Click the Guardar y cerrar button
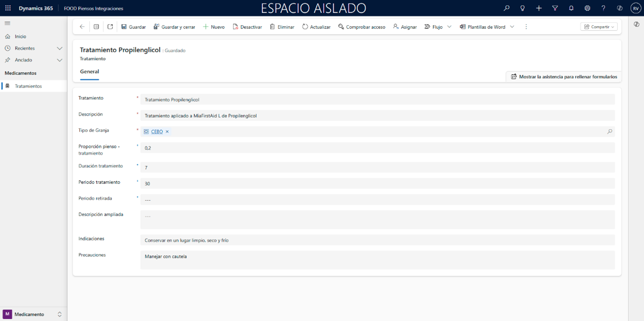The width and height of the screenshot is (644, 321). (x=174, y=27)
